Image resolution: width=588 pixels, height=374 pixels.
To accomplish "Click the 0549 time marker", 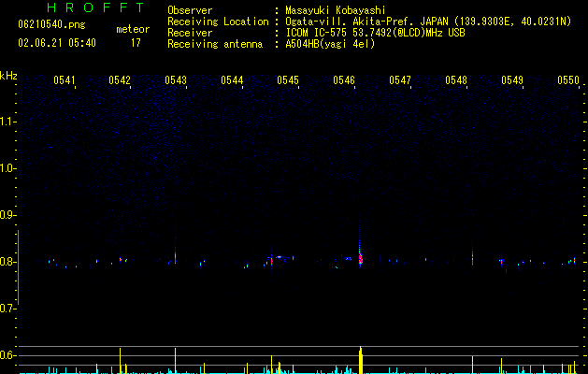I will click(512, 80).
